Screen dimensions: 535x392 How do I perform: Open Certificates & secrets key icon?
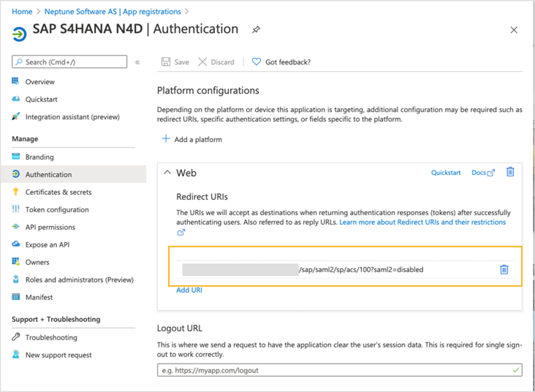point(16,192)
